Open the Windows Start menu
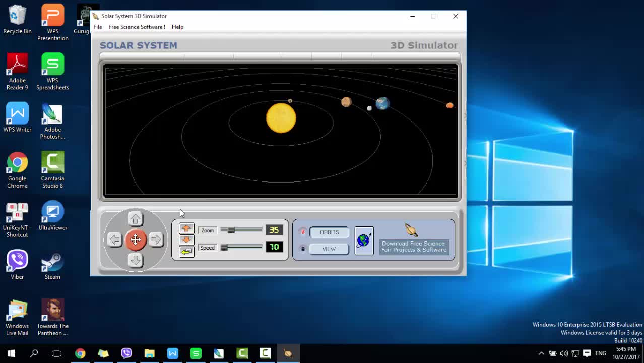Image resolution: width=644 pixels, height=363 pixels. tap(11, 353)
